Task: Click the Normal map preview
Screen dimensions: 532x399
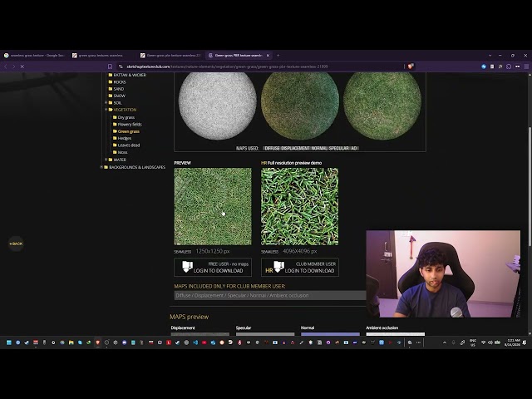Action: click(x=330, y=334)
